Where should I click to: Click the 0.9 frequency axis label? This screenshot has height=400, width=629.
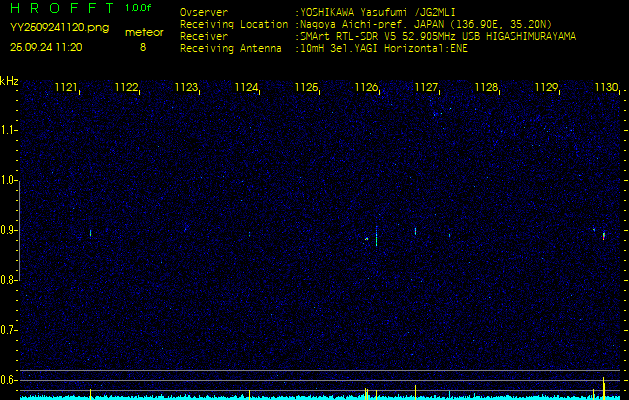(x=8, y=230)
